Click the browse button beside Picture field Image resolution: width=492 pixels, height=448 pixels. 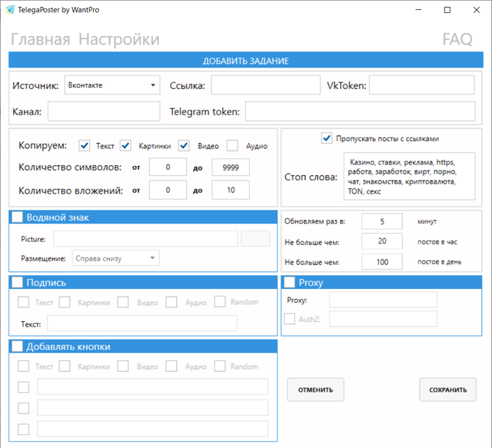click(255, 239)
